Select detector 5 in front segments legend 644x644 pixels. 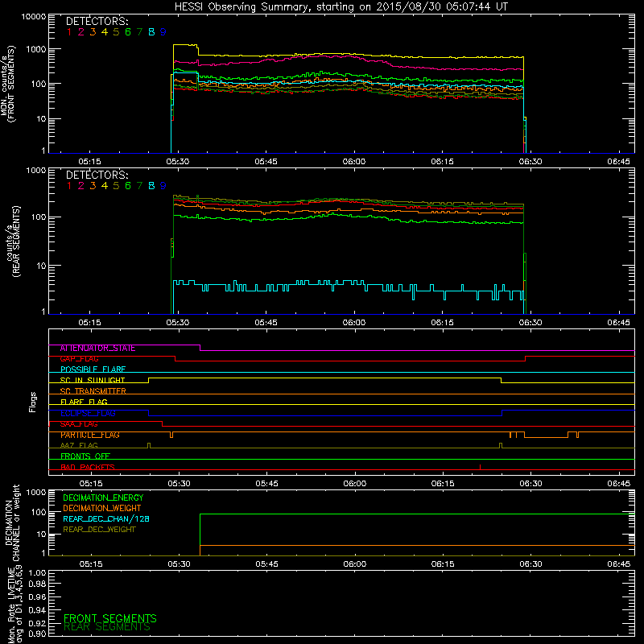pos(116,32)
